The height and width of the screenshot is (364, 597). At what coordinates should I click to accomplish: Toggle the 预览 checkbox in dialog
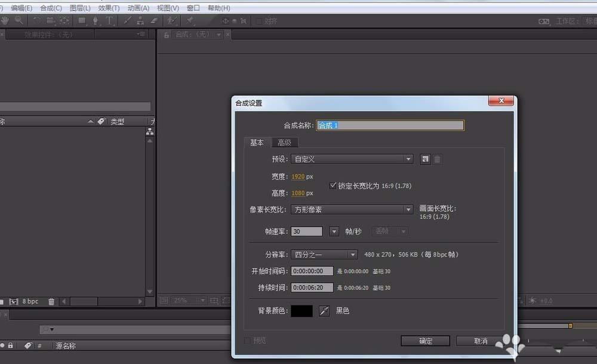(247, 341)
